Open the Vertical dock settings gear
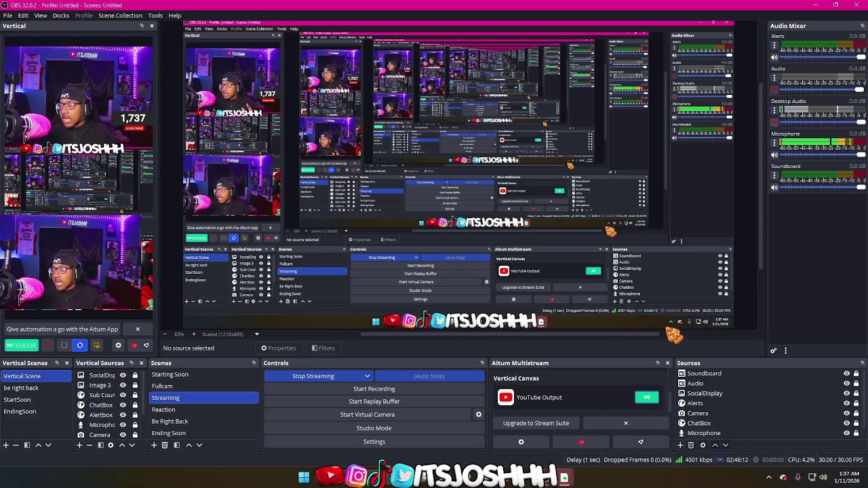868x488 pixels. 118,345
